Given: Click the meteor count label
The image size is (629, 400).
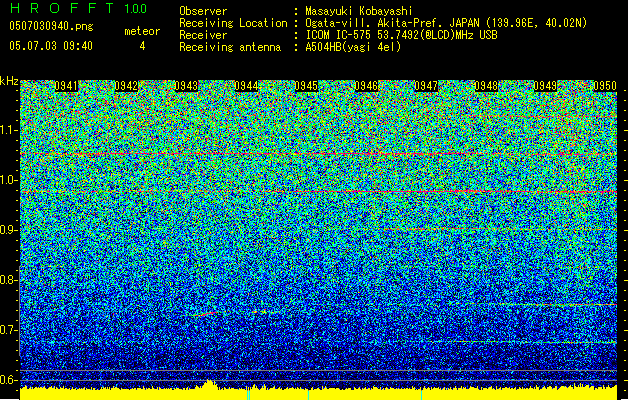Looking at the screenshot, I should [x=142, y=31].
